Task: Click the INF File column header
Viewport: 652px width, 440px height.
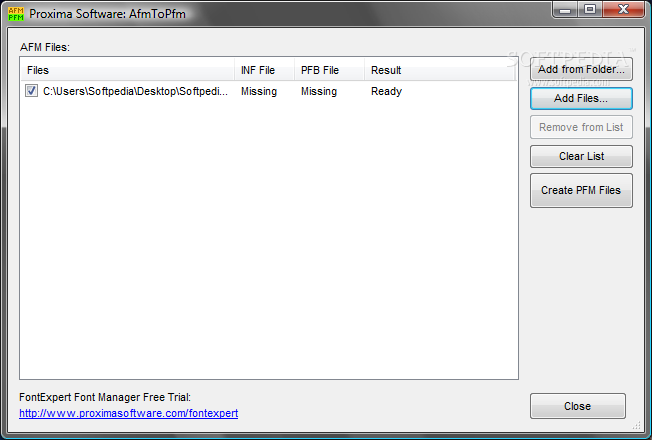Action: click(264, 70)
